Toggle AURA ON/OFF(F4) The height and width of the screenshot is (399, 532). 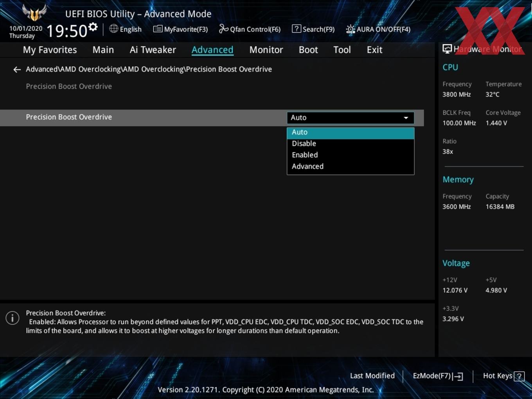[x=378, y=29]
